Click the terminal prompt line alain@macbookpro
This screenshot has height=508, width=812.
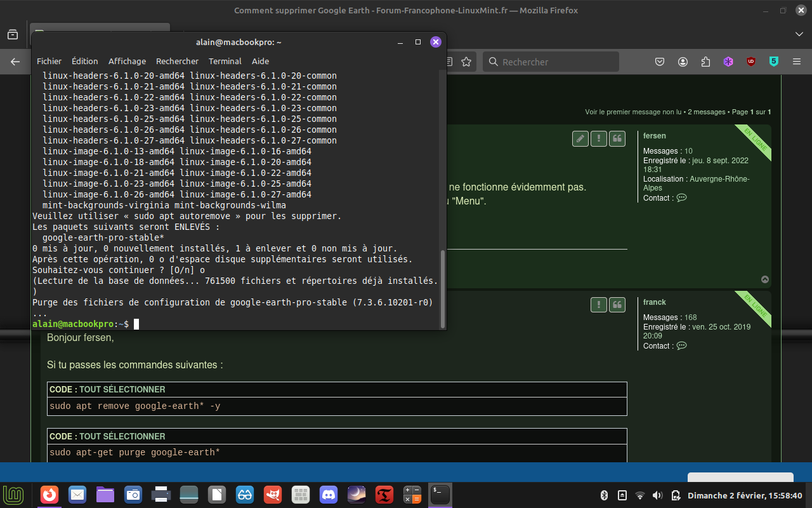click(x=81, y=324)
